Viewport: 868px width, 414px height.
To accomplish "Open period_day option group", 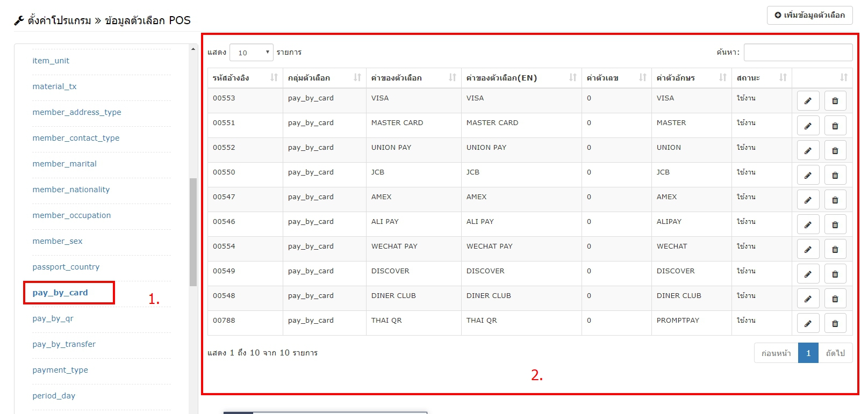I will [x=54, y=396].
